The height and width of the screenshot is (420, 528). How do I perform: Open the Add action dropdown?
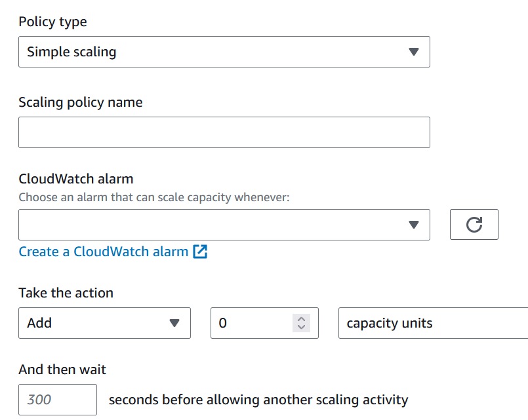pos(104,323)
